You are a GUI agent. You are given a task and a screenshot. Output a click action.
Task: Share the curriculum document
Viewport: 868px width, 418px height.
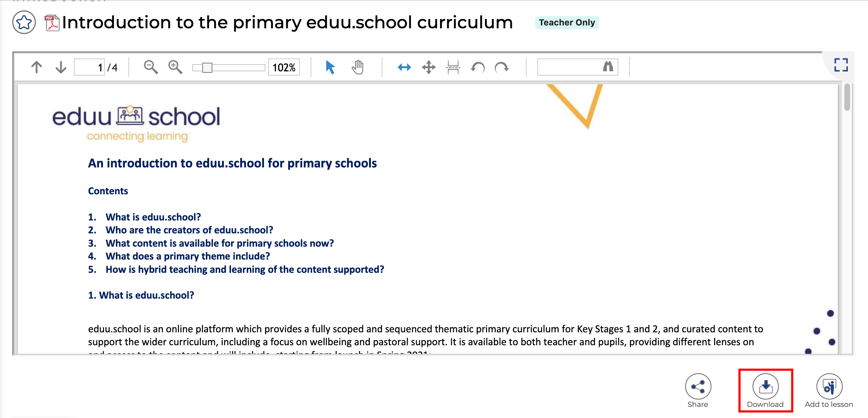tap(698, 387)
